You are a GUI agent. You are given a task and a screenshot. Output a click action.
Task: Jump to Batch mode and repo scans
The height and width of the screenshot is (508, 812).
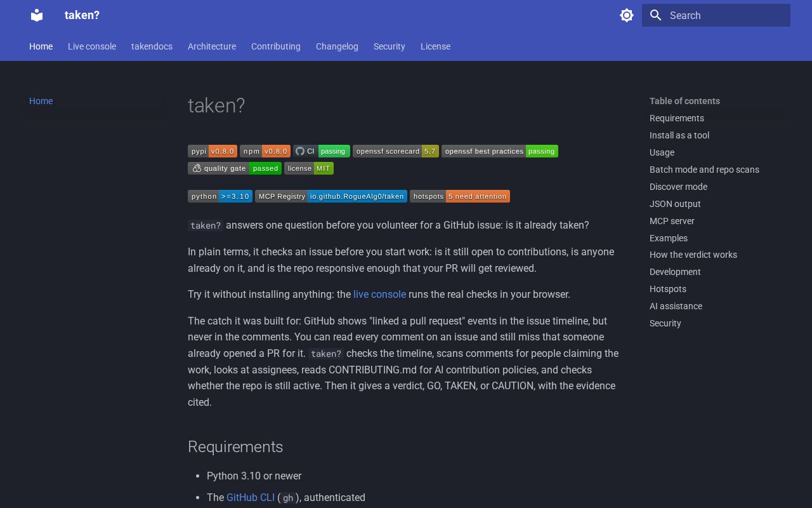[x=704, y=170]
